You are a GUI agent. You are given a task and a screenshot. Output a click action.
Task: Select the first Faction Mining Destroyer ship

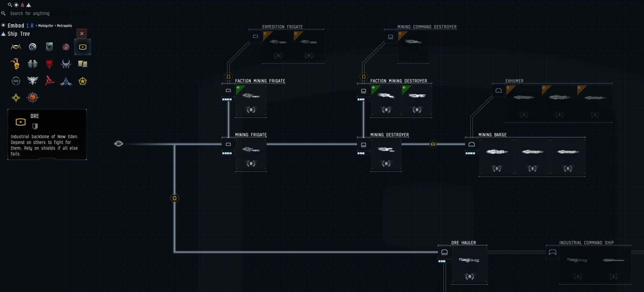pyautogui.click(x=386, y=101)
